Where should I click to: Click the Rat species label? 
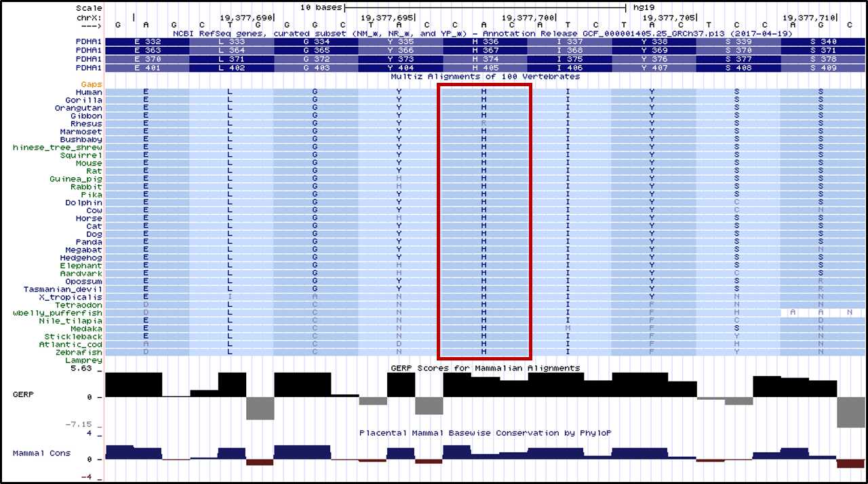pos(94,171)
